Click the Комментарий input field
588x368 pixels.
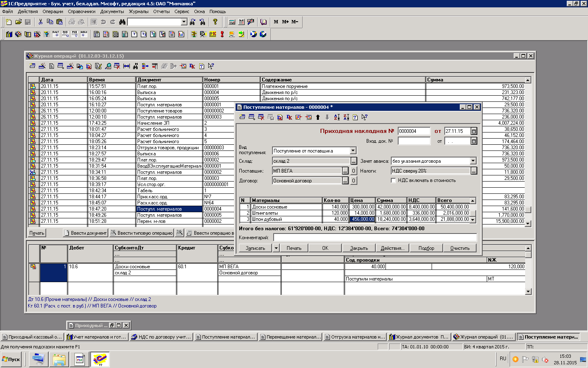pos(375,238)
